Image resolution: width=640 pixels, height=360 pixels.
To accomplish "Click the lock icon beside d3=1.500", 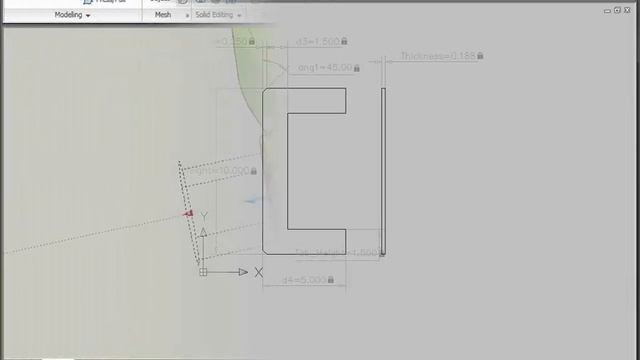I will 344,41.
